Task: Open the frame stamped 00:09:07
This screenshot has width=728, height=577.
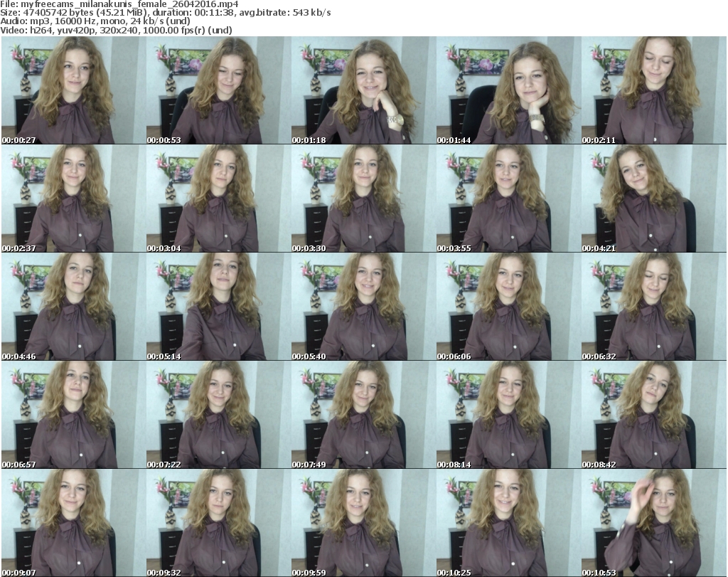Action: 73,523
